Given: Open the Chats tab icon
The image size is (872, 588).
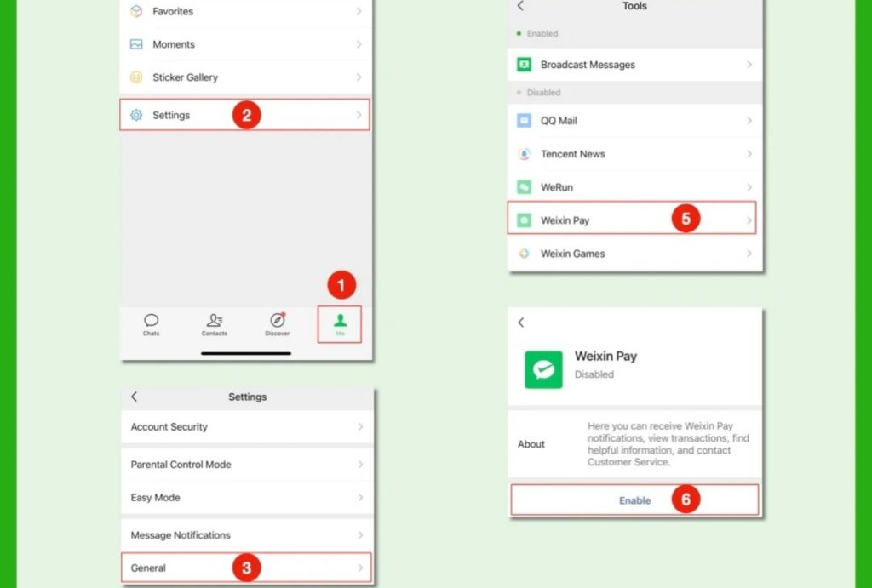Looking at the screenshot, I should pyautogui.click(x=151, y=321).
